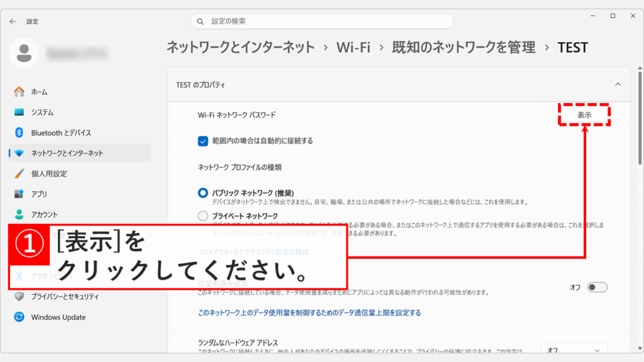Image resolution: width=644 pixels, height=362 pixels.
Task: Open Windows Update page
Action: (x=80, y=317)
